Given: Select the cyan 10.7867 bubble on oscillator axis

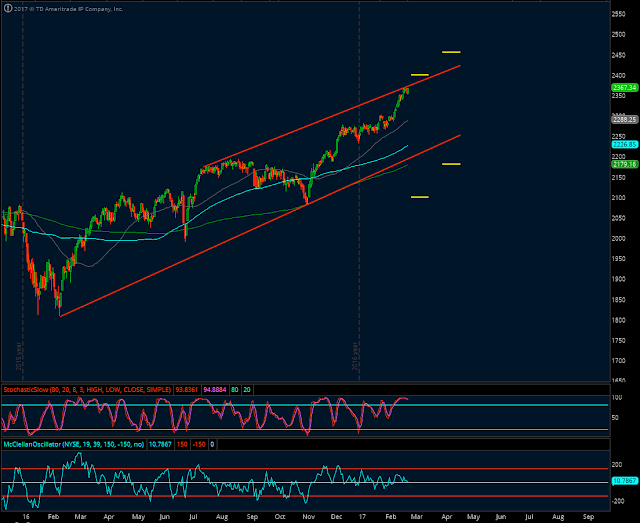Looking at the screenshot, I should [x=624, y=481].
